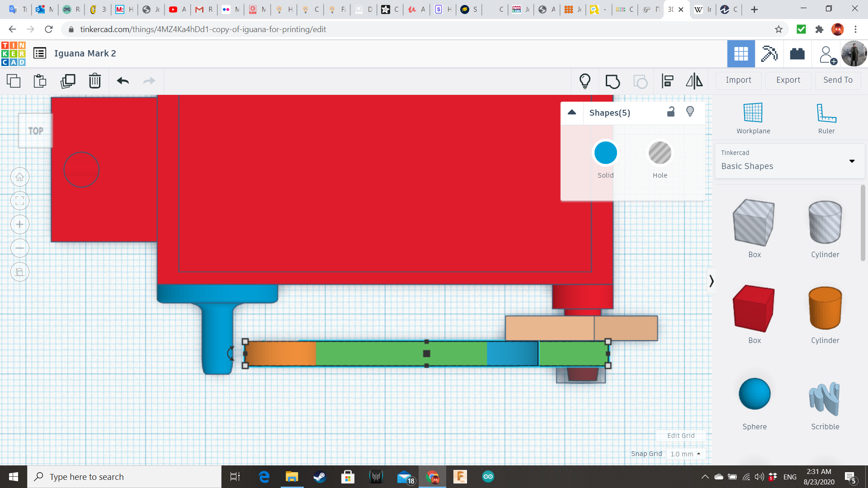
Task: Toggle lock editing padlock in Shapes panel
Action: coord(671,112)
